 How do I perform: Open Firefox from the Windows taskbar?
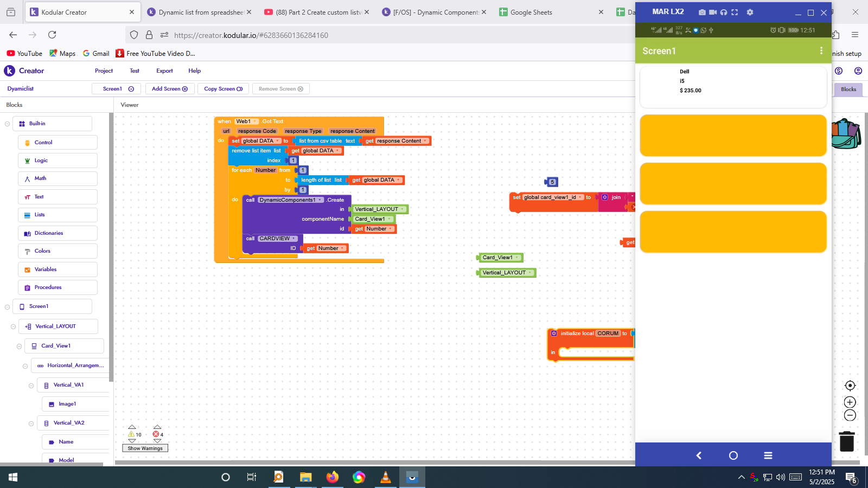332,477
